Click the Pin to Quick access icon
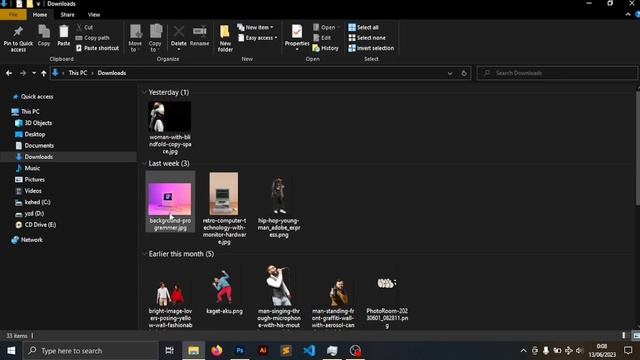The height and width of the screenshot is (360, 640). coord(18,32)
